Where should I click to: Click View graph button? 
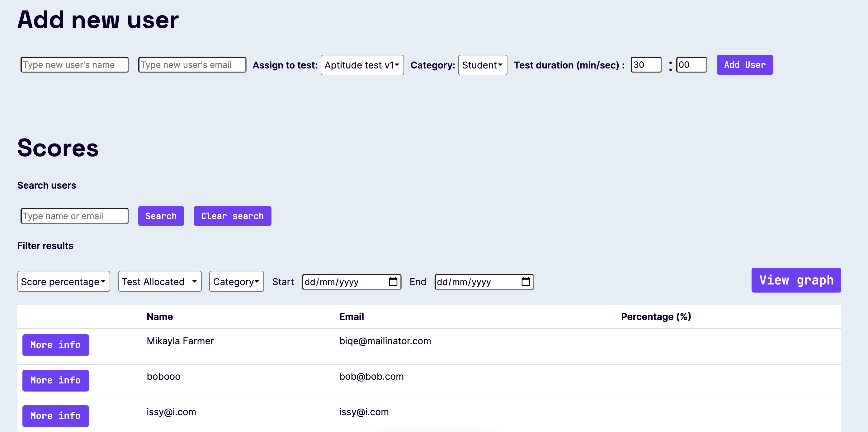point(796,280)
